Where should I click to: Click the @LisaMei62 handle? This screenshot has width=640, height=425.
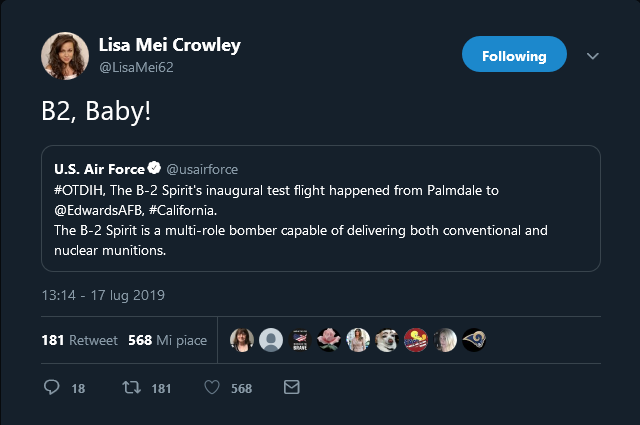tap(135, 67)
